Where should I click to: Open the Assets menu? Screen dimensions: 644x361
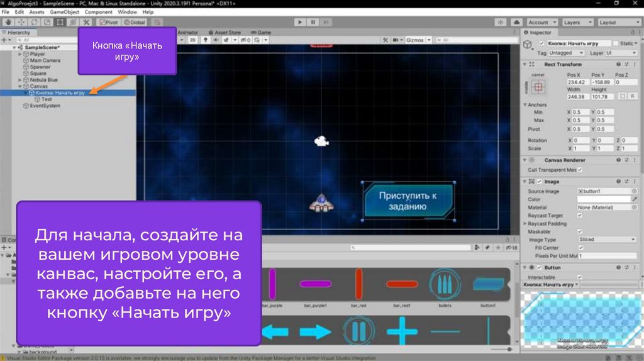(x=36, y=12)
